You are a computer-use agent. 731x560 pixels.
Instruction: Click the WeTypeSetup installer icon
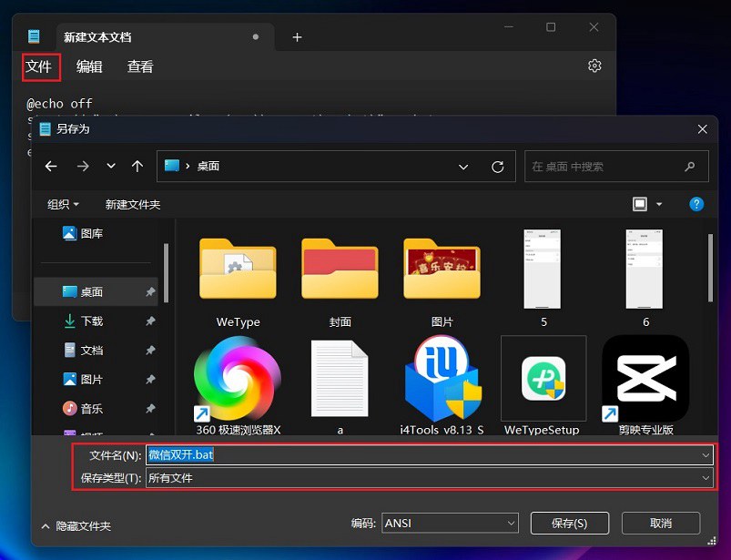[543, 378]
